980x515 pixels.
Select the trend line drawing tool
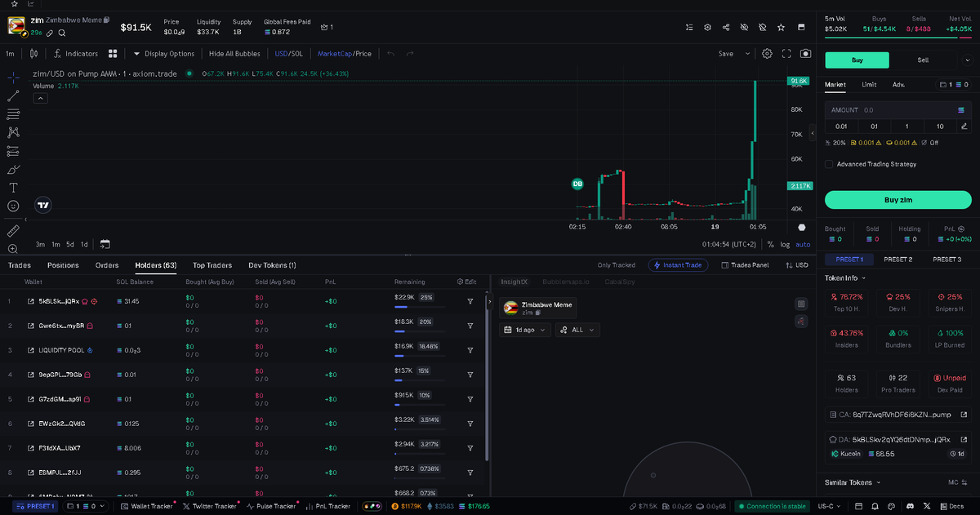pyautogui.click(x=13, y=95)
